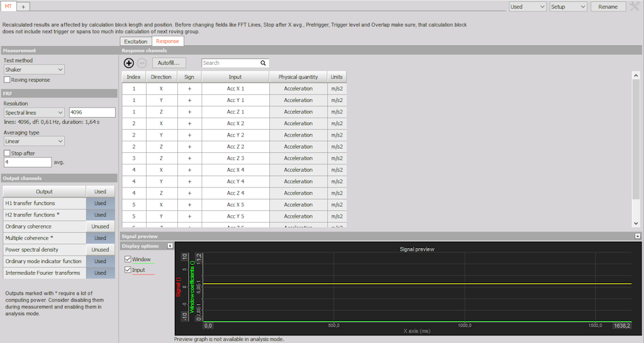644x343 pixels.
Task: Click the red Input color line
Action: click(143, 274)
